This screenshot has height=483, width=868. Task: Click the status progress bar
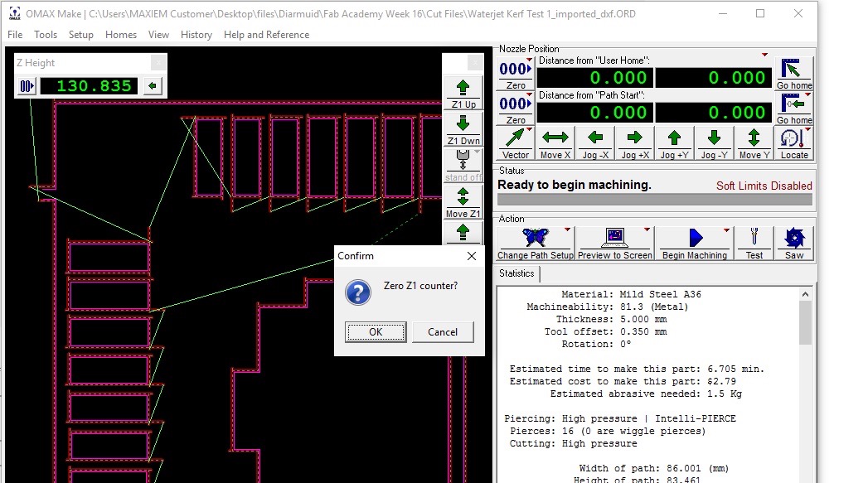point(655,199)
